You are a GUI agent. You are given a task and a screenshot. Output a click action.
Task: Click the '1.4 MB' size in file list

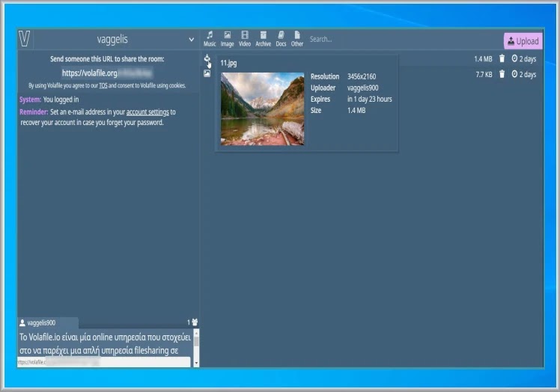click(483, 59)
